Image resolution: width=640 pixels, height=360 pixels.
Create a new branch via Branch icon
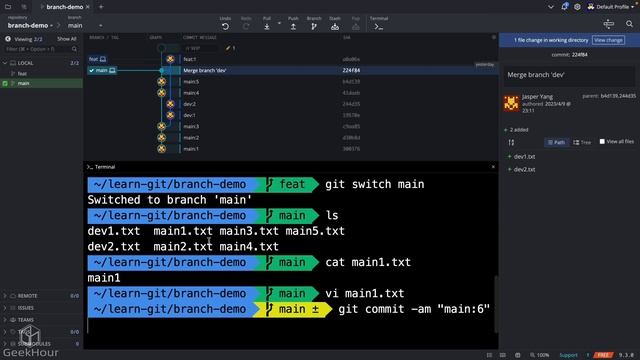pyautogui.click(x=314, y=27)
